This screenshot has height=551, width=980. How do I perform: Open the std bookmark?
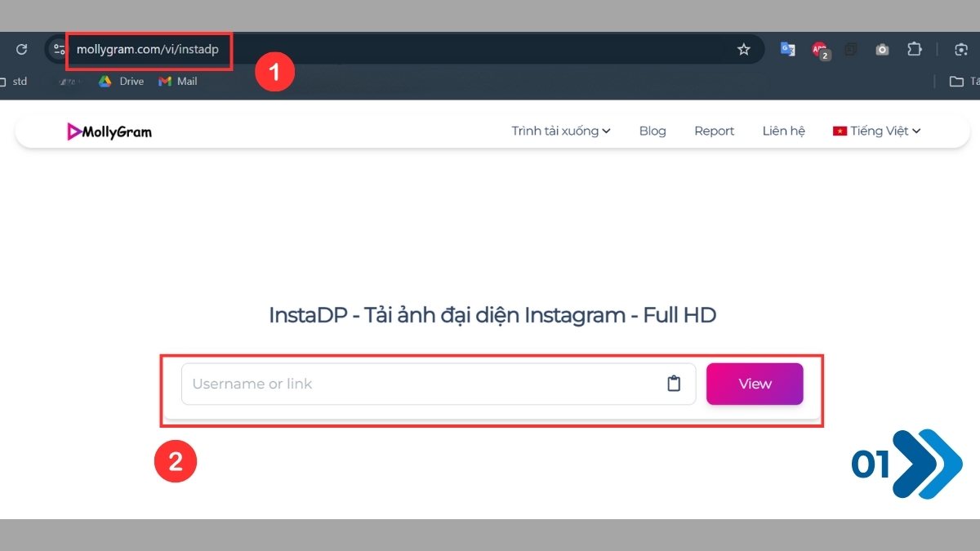(14, 81)
